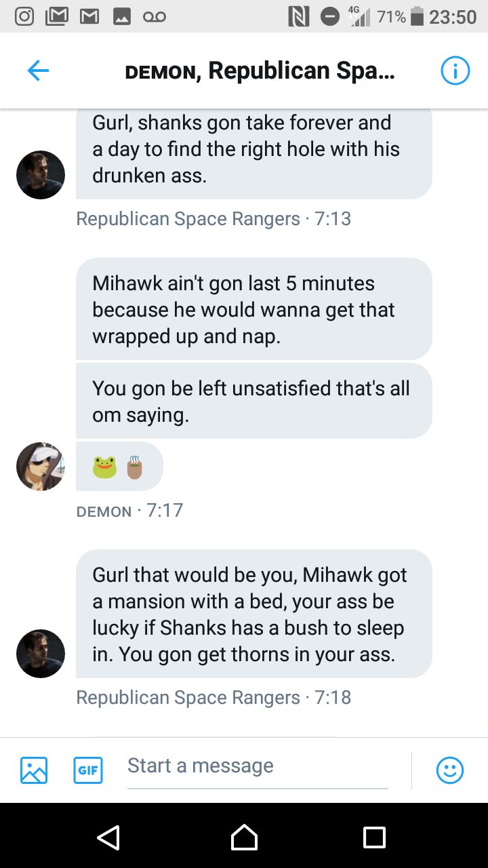
Task: Tap the Republican Space Rangers avatar at 7:18
Action: [x=41, y=654]
